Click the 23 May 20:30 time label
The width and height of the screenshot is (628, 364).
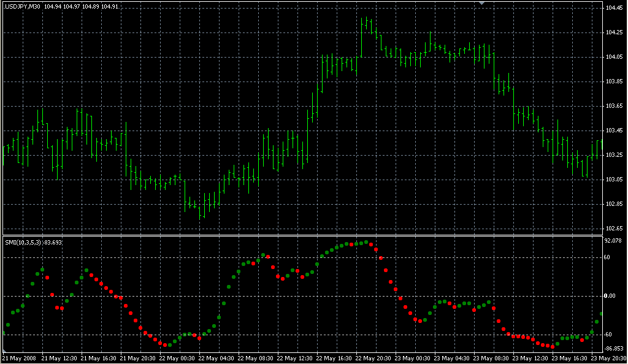click(x=610, y=358)
